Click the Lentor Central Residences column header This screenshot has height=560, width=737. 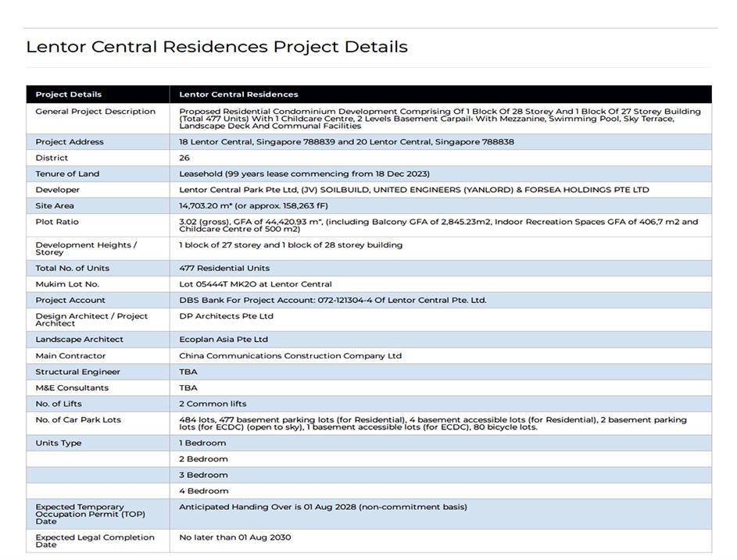(238, 95)
